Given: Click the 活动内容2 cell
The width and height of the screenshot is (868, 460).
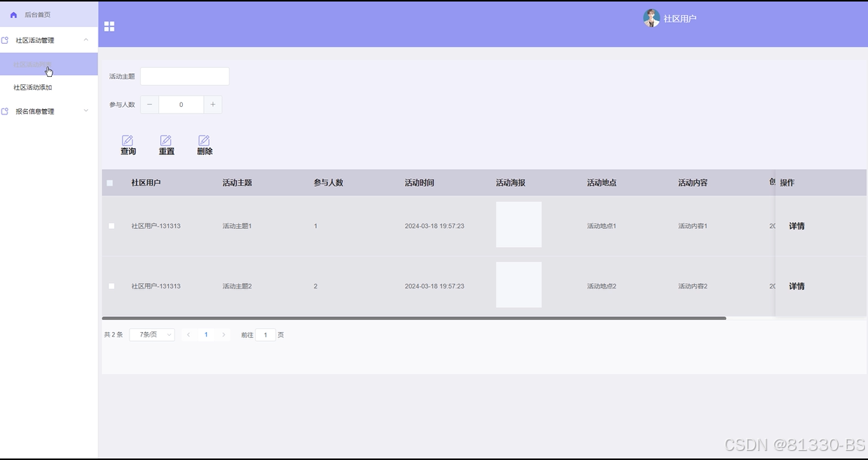Looking at the screenshot, I should (693, 287).
